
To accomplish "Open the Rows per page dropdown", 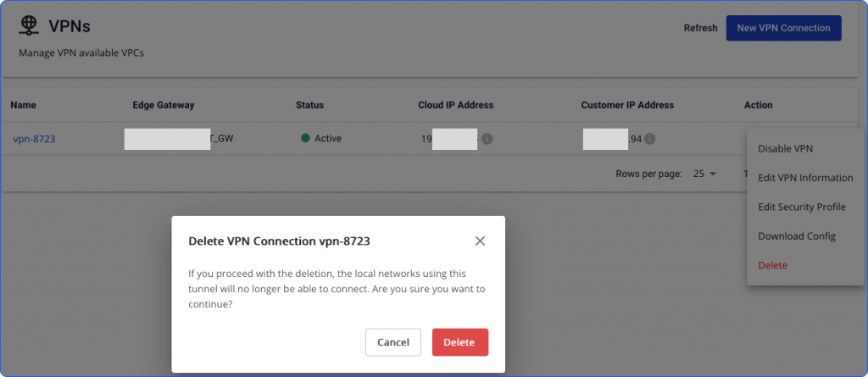I will (704, 174).
